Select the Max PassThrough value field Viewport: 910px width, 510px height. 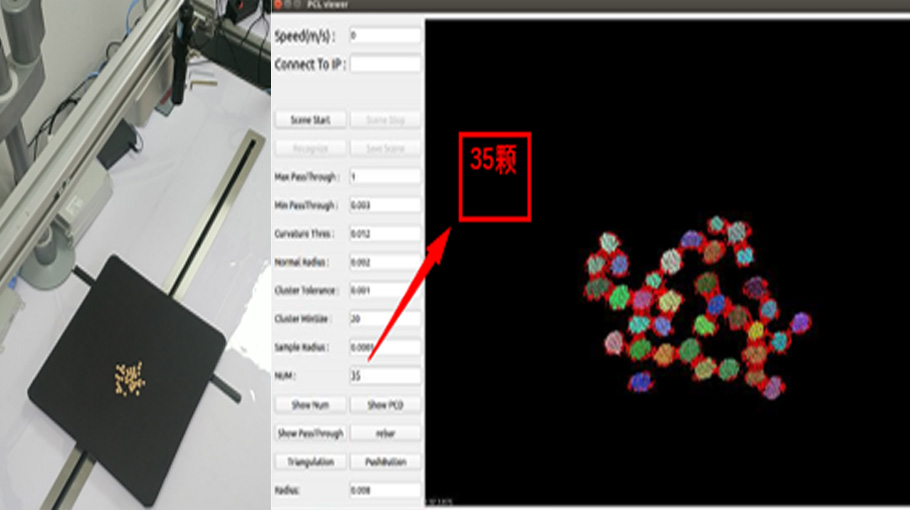point(385,177)
